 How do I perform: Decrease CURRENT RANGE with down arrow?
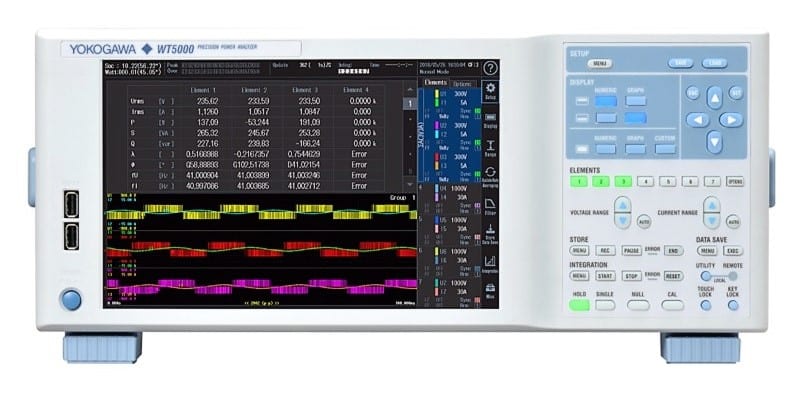(712, 220)
